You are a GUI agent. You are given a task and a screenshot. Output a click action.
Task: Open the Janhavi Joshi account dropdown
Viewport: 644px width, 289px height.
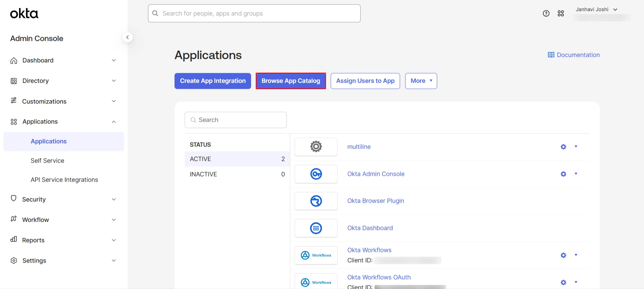(x=597, y=10)
